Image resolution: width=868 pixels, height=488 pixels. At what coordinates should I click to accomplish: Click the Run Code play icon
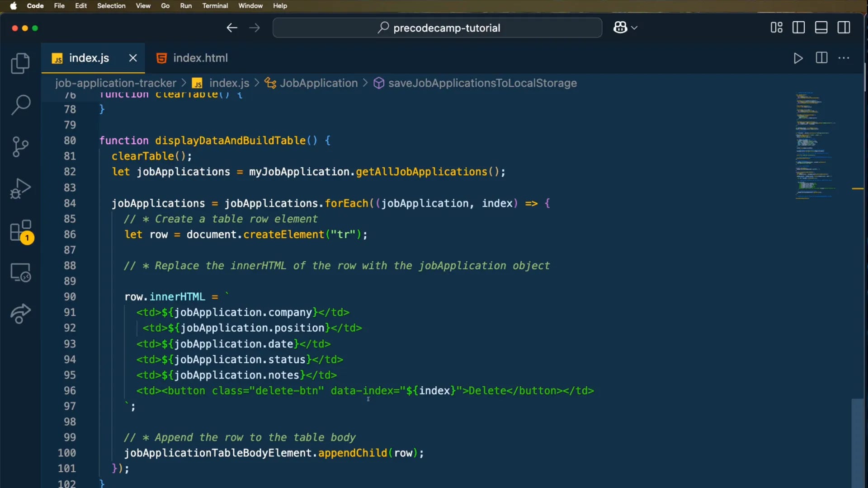click(798, 58)
